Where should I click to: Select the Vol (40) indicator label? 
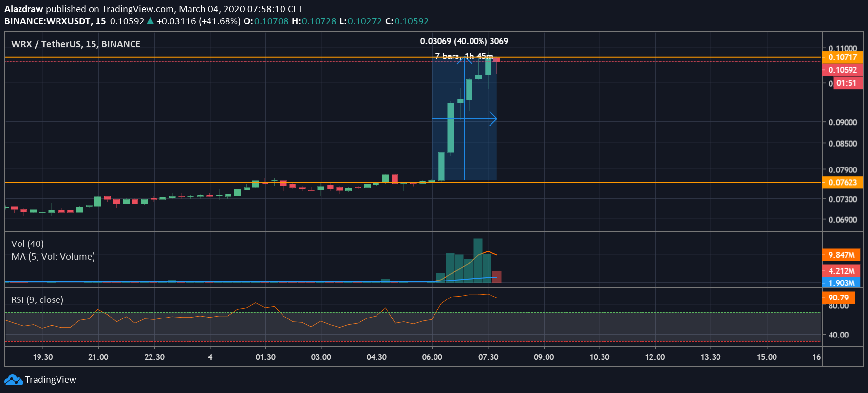[27, 244]
